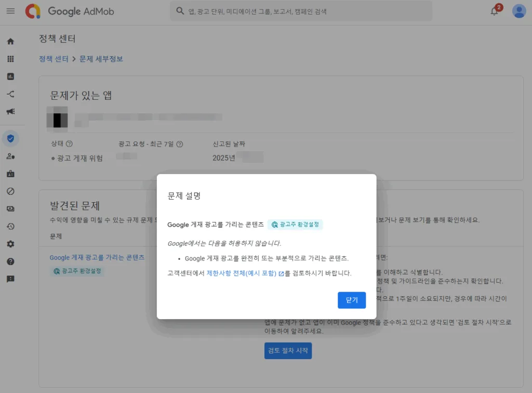The height and width of the screenshot is (393, 532).
Task: Go to Home in sidebar
Action: [10, 42]
